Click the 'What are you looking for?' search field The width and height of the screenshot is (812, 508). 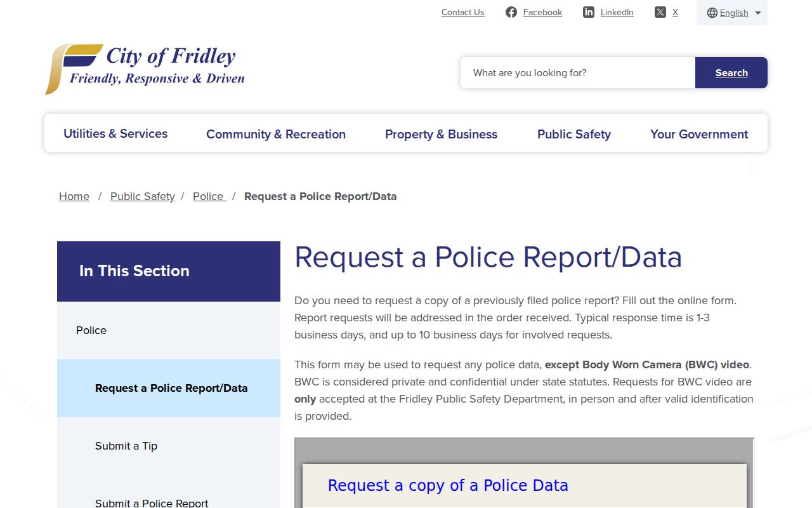[578, 73]
